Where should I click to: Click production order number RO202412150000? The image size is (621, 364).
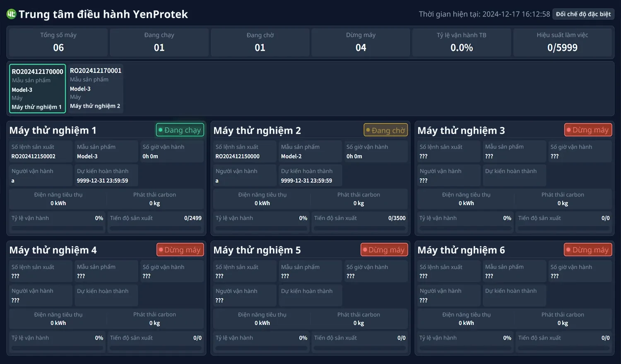[237, 156]
